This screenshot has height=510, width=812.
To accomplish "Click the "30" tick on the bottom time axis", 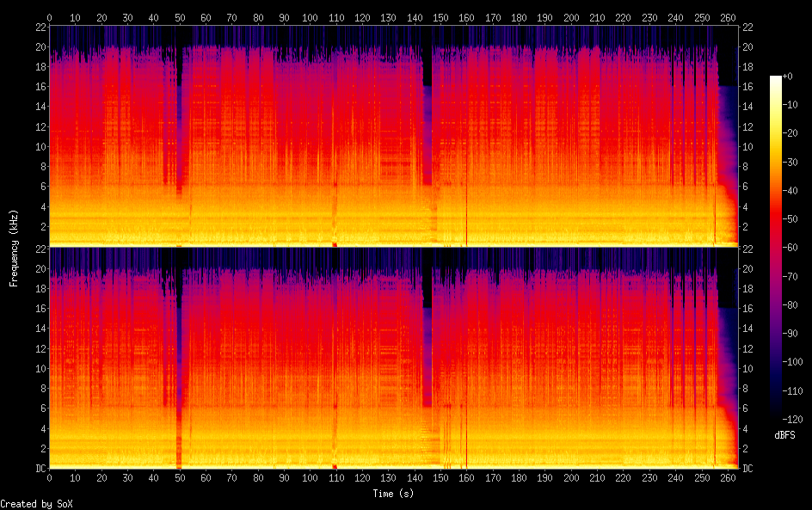I will (127, 478).
